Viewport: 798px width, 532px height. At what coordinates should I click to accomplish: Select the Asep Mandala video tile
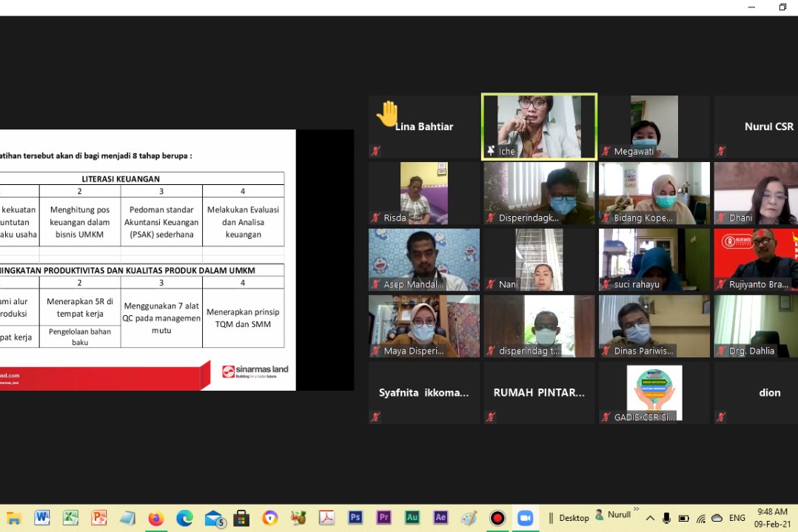(424, 260)
